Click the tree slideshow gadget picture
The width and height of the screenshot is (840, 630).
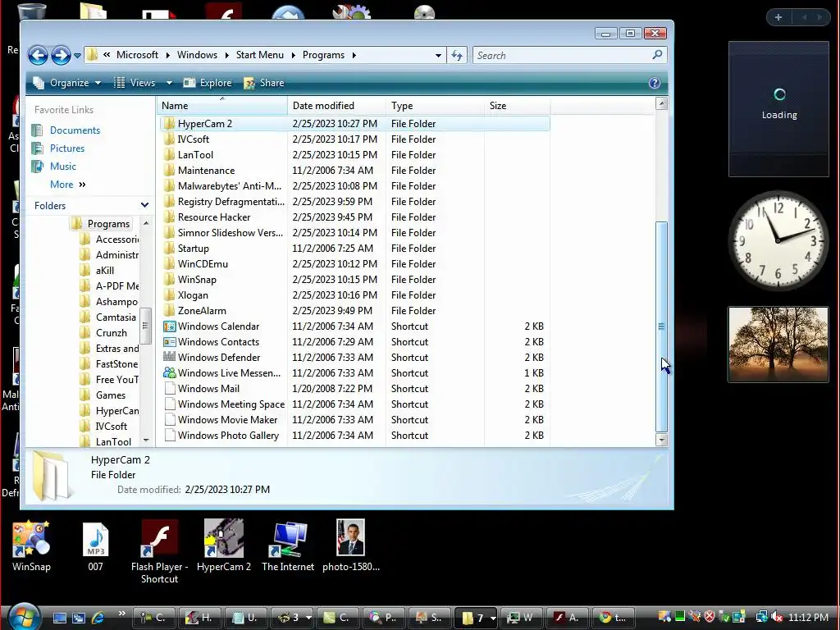(778, 345)
